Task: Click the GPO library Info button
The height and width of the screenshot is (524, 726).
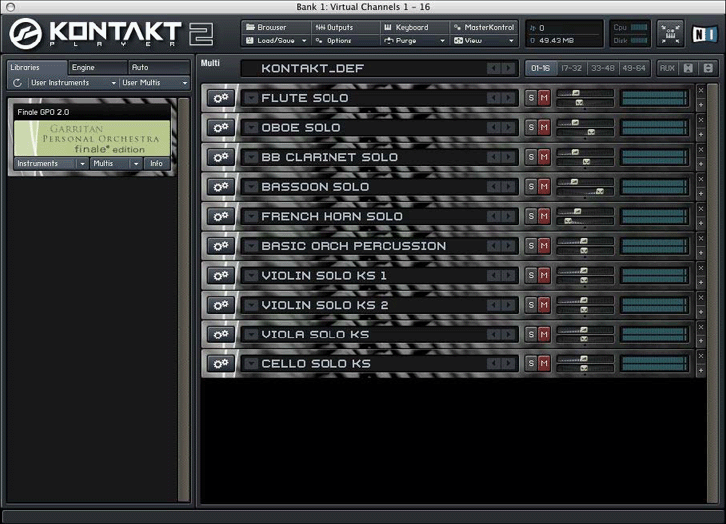Action: (156, 164)
